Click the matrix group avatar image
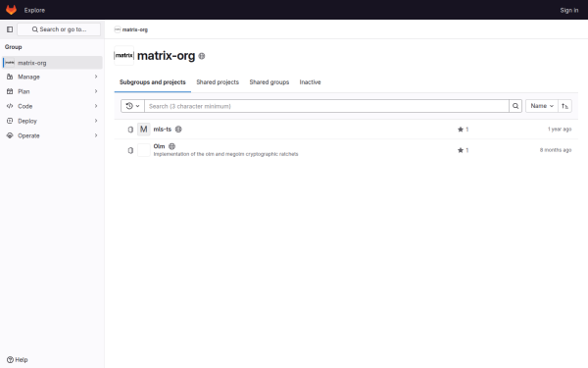Viewport: 588px width, 368px height. 123,56
